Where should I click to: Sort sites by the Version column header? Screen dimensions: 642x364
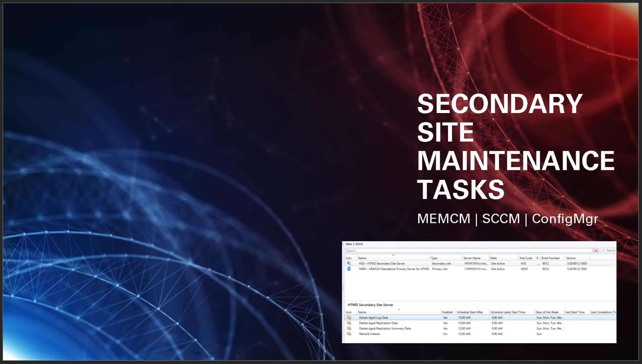577,258
